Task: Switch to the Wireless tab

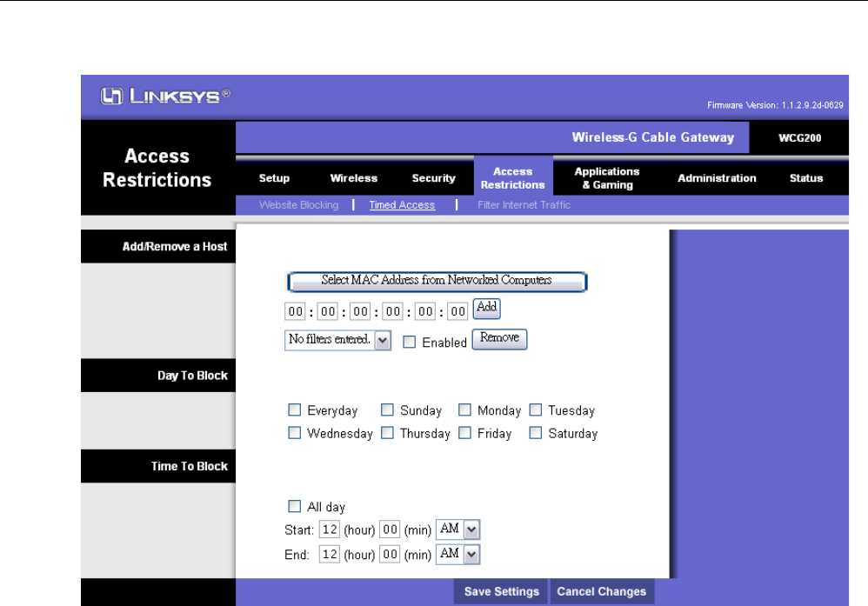Action: click(x=354, y=178)
